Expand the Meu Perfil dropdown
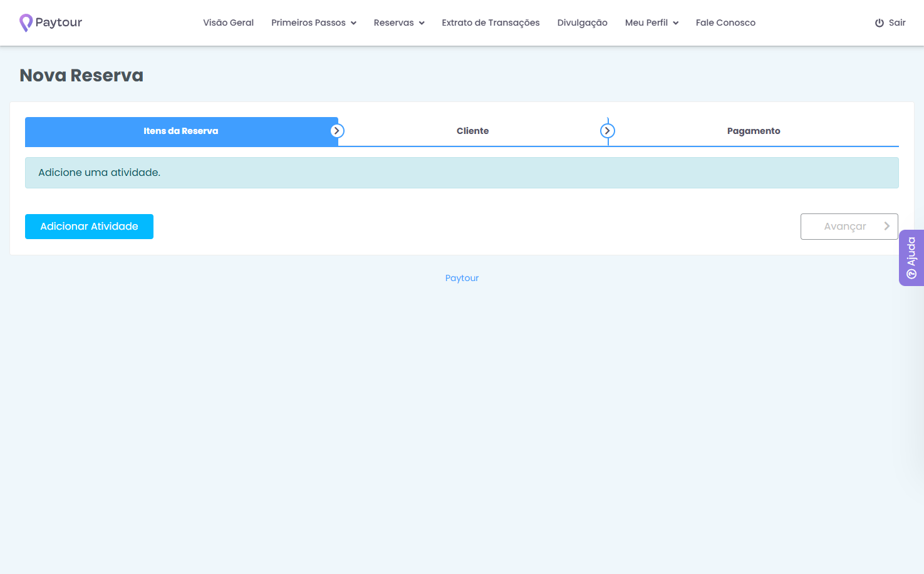This screenshot has height=574, width=924. (651, 23)
